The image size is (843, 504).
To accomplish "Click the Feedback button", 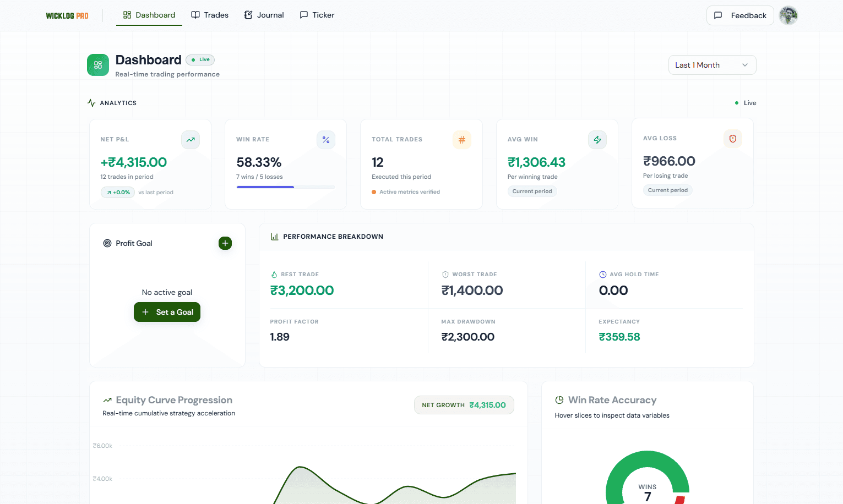I will pyautogui.click(x=740, y=15).
